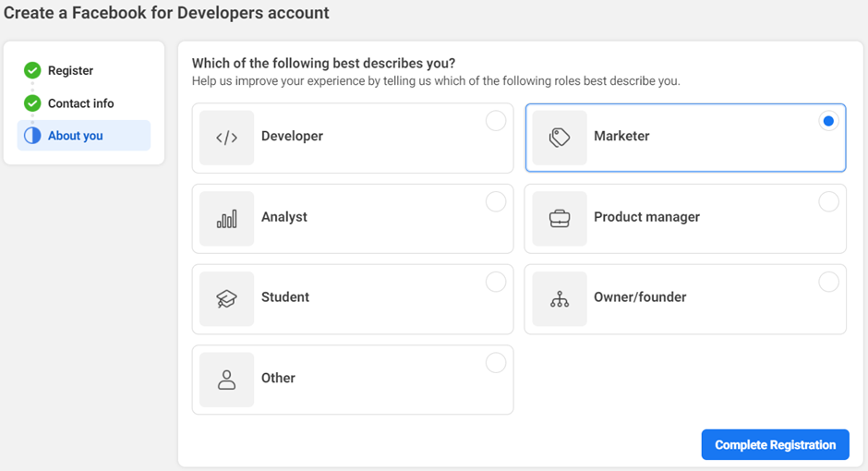This screenshot has height=471, width=868.
Task: Pick the Product manager radio button
Action: (828, 201)
